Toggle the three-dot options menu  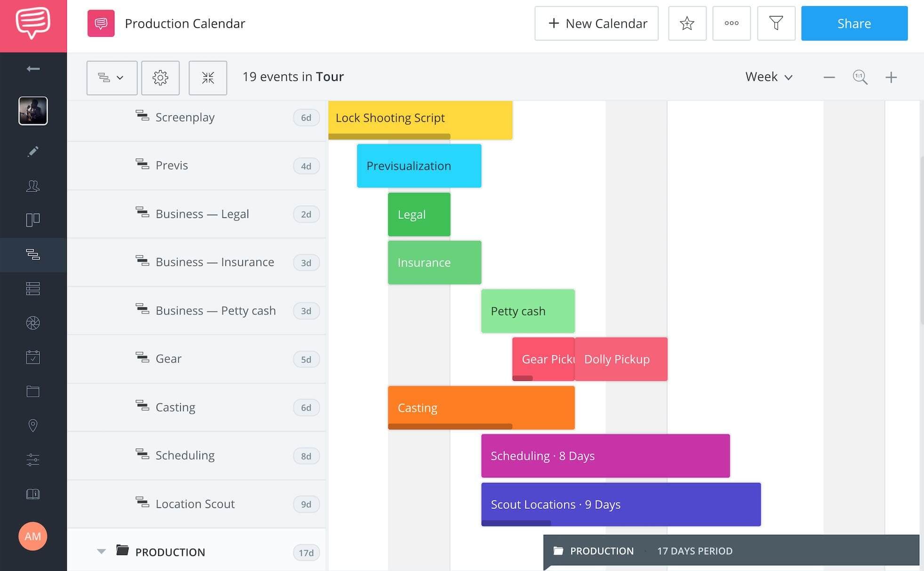pos(731,23)
